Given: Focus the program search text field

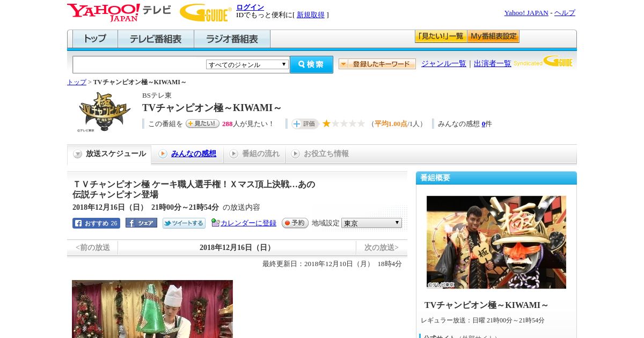Looking at the screenshot, I should pyautogui.click(x=140, y=65).
